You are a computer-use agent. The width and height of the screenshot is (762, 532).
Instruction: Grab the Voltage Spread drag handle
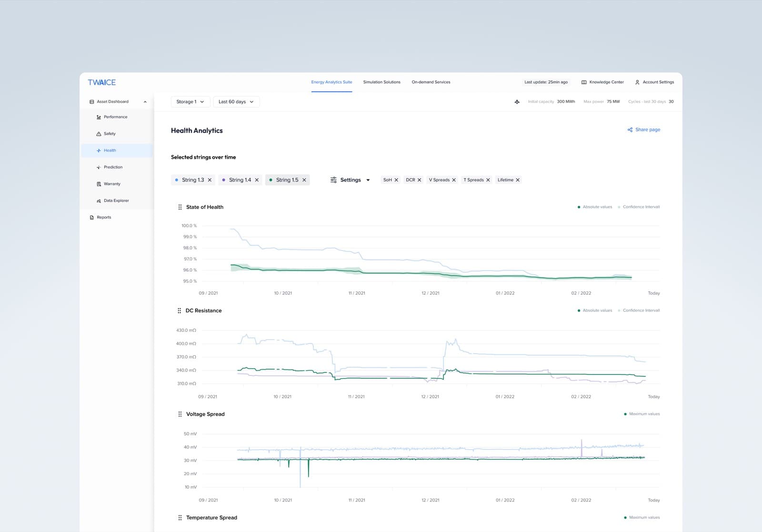[180, 414]
